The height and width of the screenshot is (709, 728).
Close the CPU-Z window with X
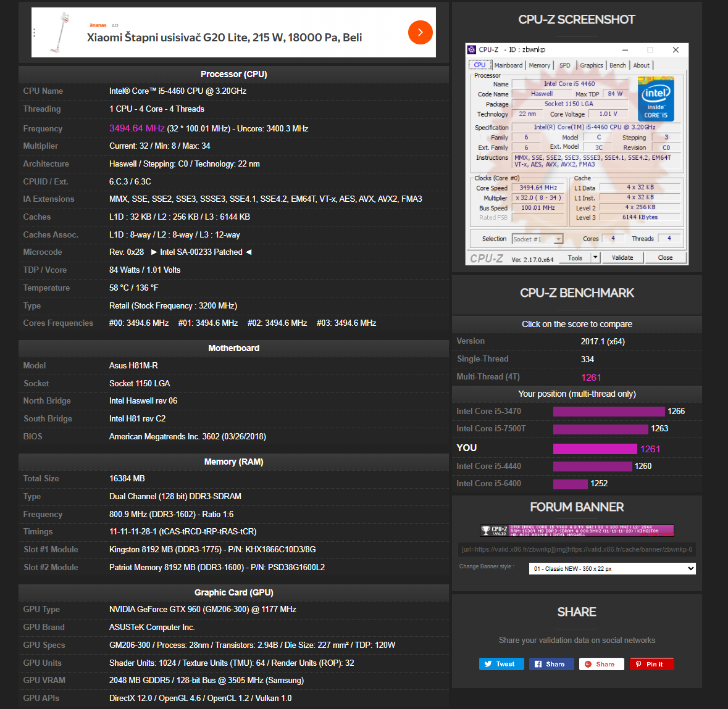(676, 49)
